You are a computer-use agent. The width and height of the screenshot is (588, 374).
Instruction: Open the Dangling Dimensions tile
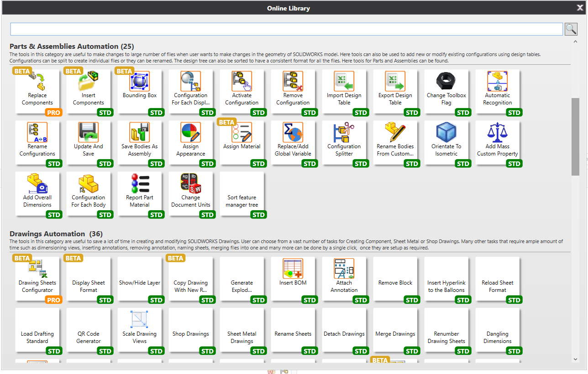(498, 330)
